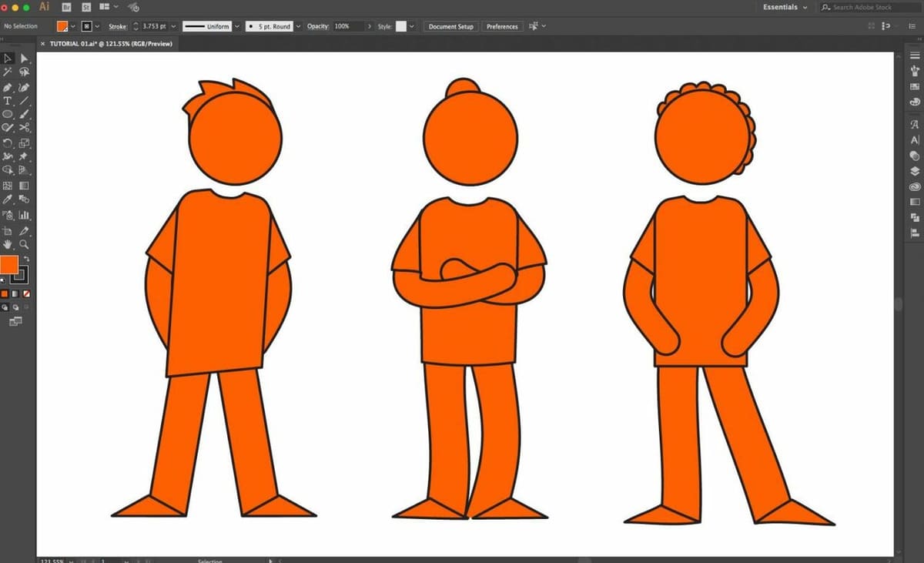Open the arrange documents dropdown
Image resolution: width=924 pixels, height=563 pixels.
[x=108, y=6]
